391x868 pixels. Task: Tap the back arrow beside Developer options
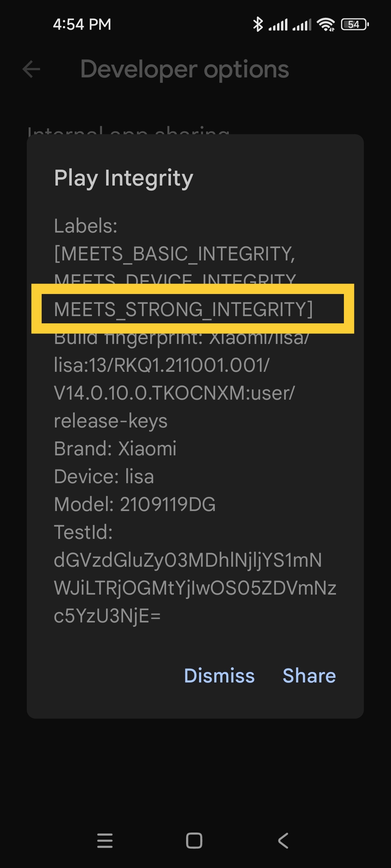click(31, 69)
